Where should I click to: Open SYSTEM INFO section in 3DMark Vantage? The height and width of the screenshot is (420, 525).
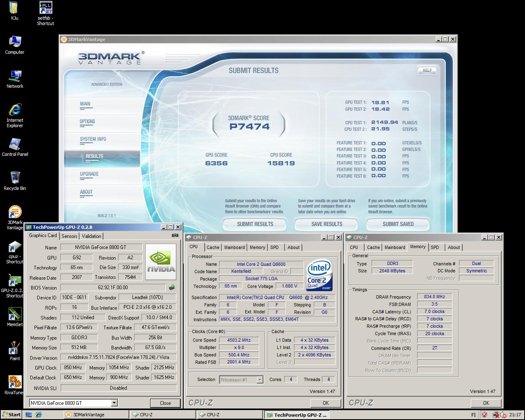pos(102,141)
